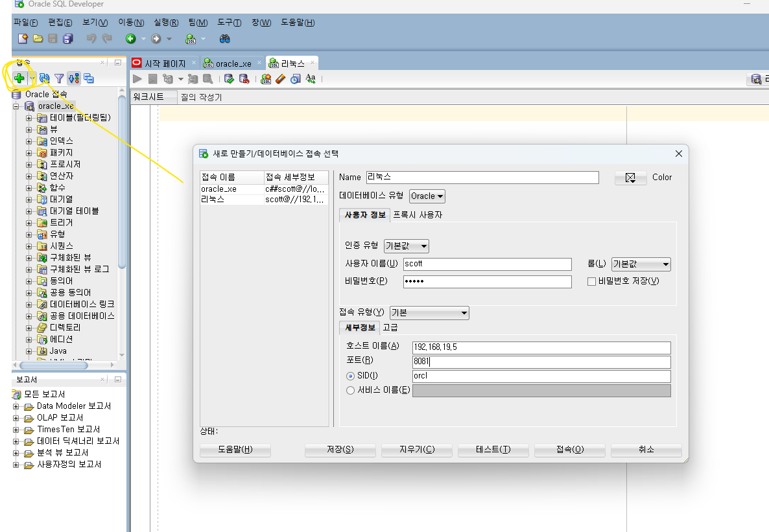Open SQL worksheet icon in main toolbar
Image resolution: width=769 pixels, height=532 pixels.
coord(191,39)
